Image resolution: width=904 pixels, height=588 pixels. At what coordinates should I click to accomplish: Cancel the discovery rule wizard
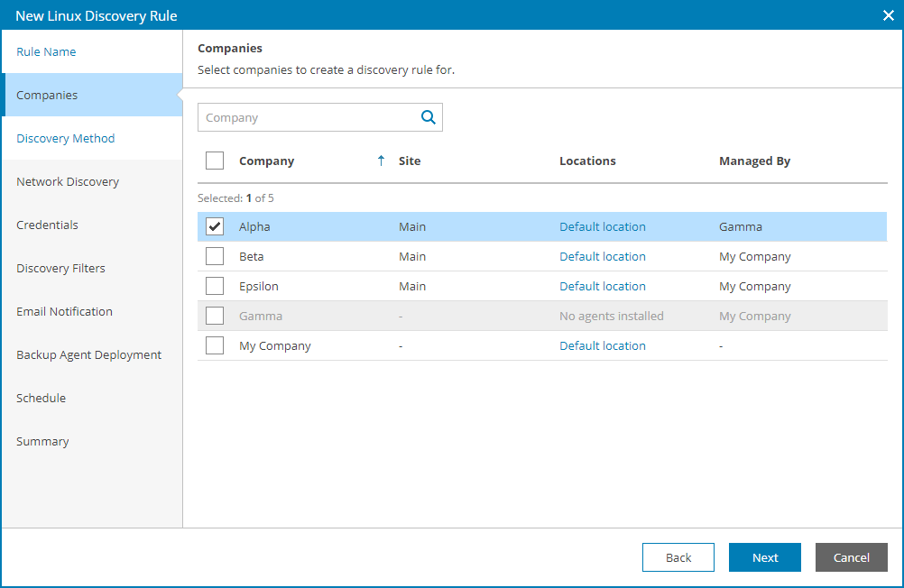pos(851,557)
